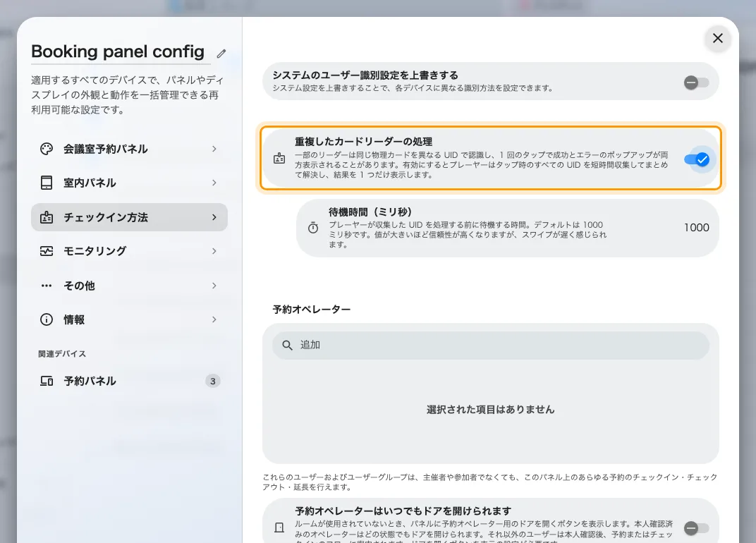Click the 予約オペレーター heading
Screen dimensions: 756x543
pos(312,310)
